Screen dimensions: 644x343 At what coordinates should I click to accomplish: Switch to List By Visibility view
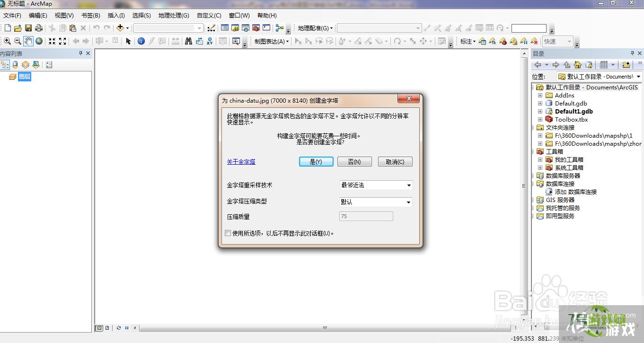(x=26, y=65)
